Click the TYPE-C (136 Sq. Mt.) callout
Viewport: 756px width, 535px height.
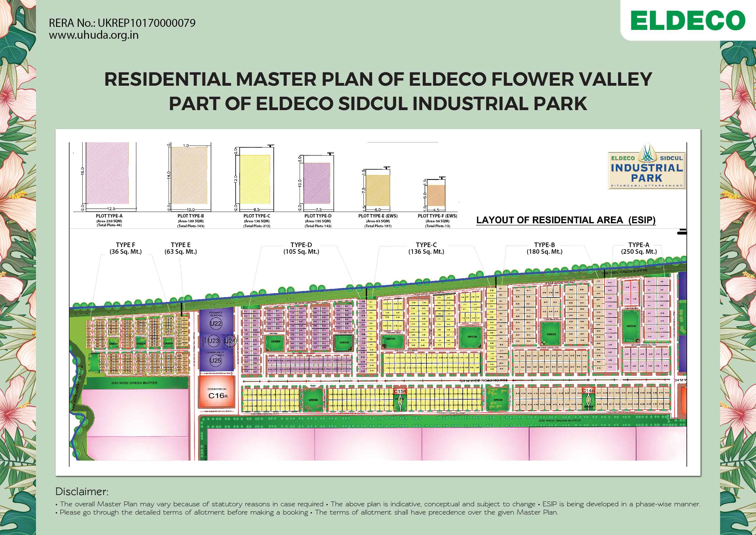(426, 248)
